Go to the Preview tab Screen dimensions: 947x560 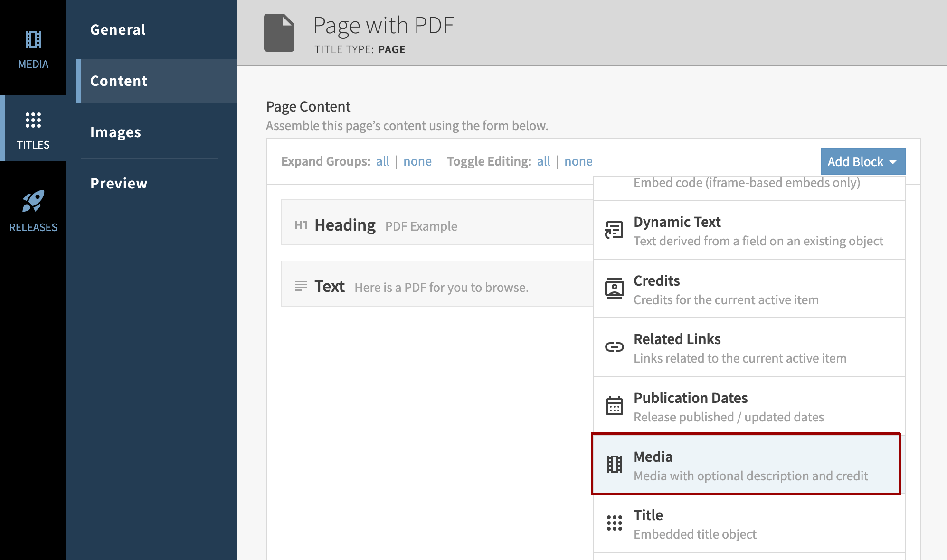tap(119, 183)
